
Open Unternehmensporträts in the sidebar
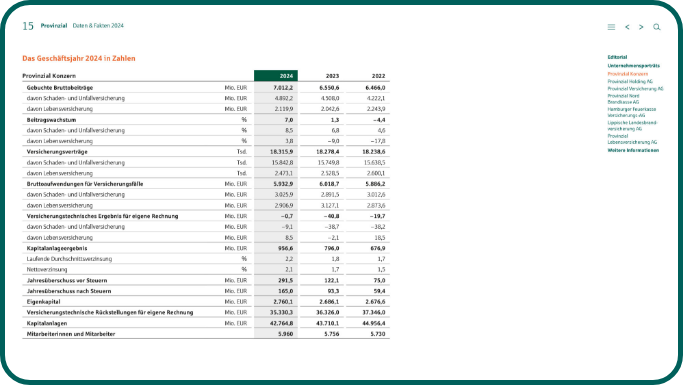633,66
